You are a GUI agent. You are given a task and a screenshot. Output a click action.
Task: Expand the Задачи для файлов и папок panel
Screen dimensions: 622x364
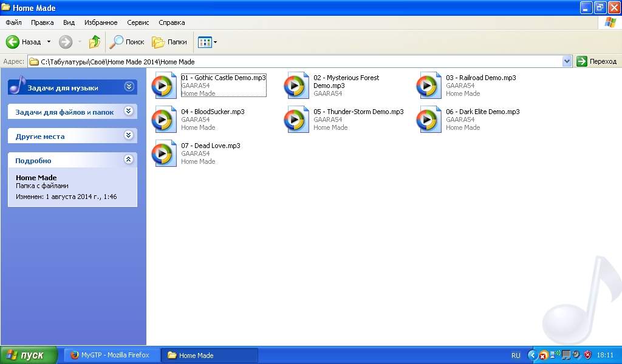(x=128, y=111)
